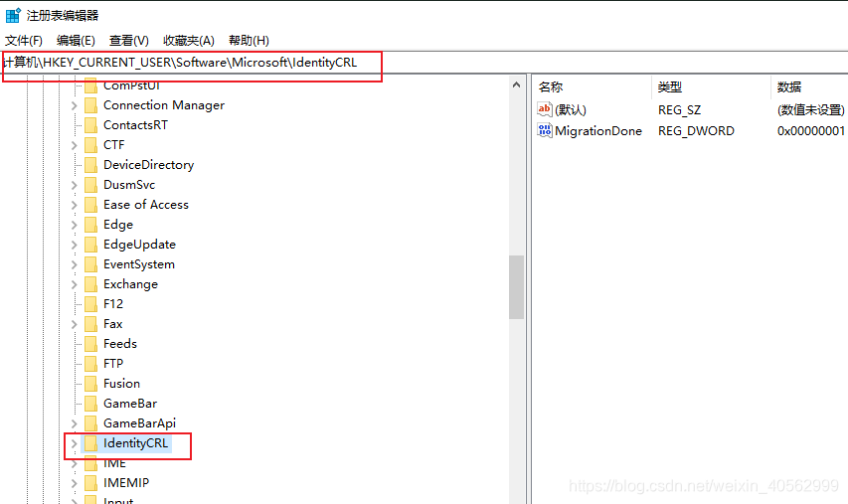
Task: Open the 帮助(H) menu
Action: coord(249,41)
